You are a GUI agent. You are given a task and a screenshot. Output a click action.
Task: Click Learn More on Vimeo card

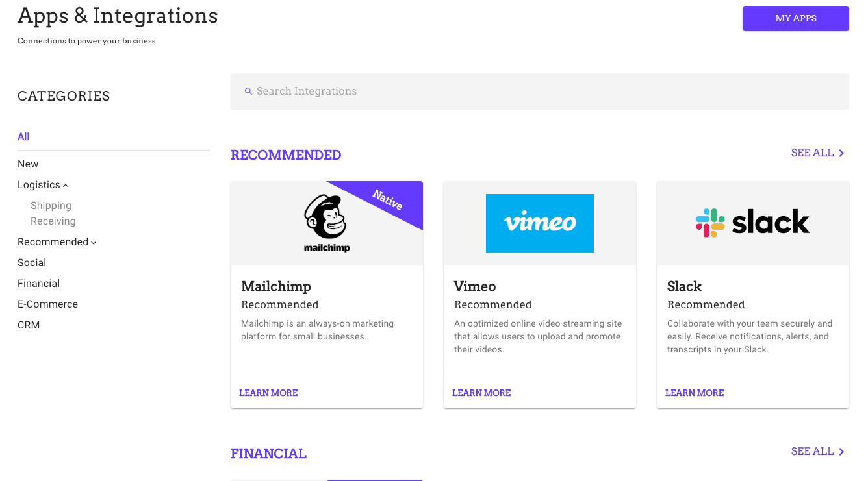[481, 393]
